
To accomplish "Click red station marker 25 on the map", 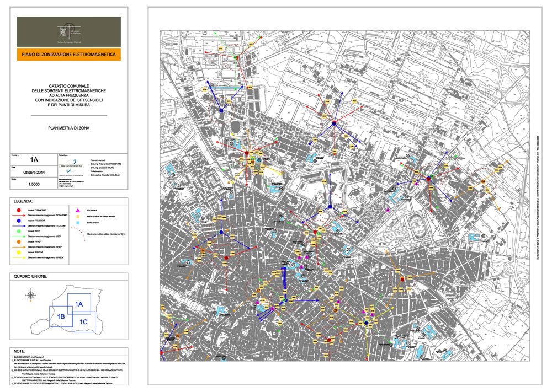I will tap(402, 279).
